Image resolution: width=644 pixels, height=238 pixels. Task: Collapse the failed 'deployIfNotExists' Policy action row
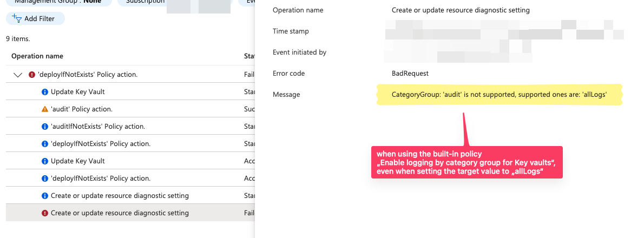coord(18,75)
